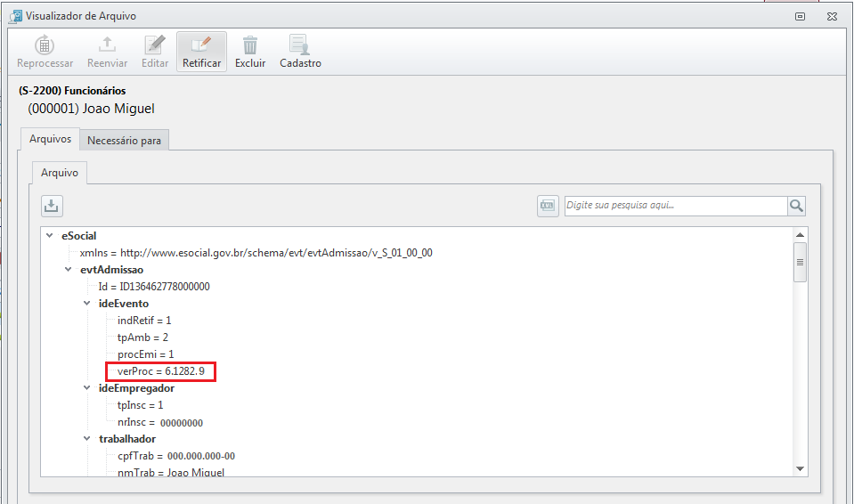Collapse the trabalhador node

[86, 438]
